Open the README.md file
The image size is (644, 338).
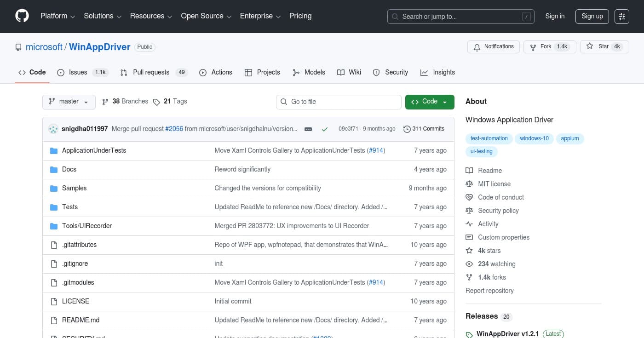coord(80,320)
